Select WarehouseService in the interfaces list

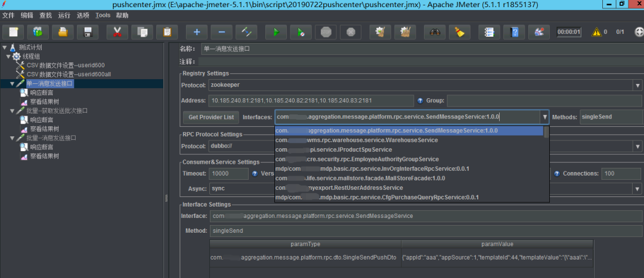point(409,140)
